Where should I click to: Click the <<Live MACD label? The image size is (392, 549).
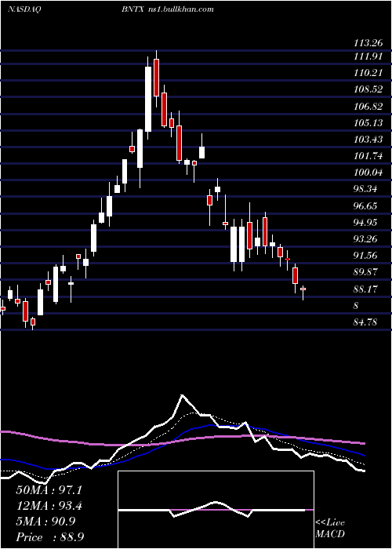click(330, 529)
